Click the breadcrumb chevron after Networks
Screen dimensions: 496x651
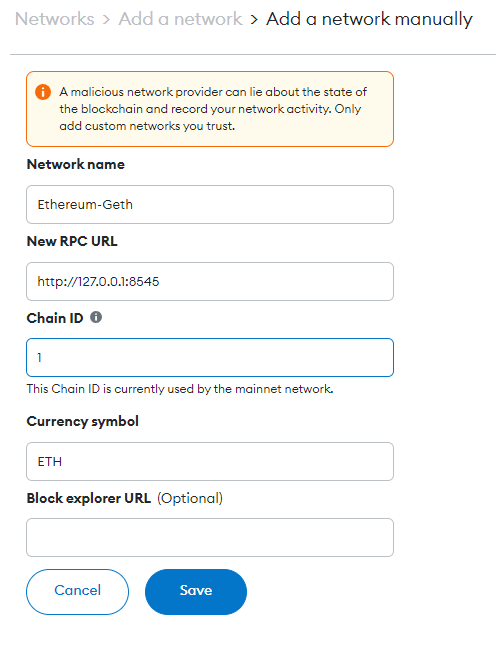click(106, 20)
